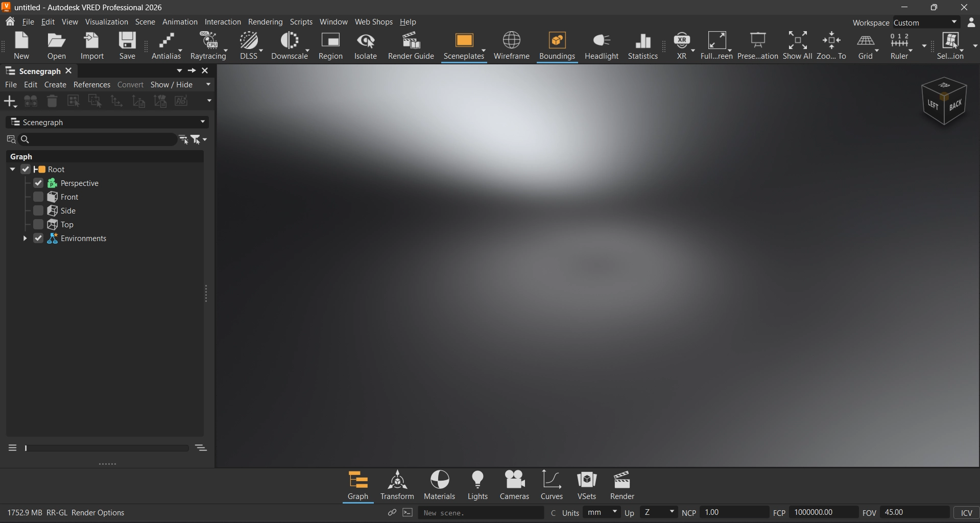
Task: Open the Statistics display
Action: click(x=642, y=46)
